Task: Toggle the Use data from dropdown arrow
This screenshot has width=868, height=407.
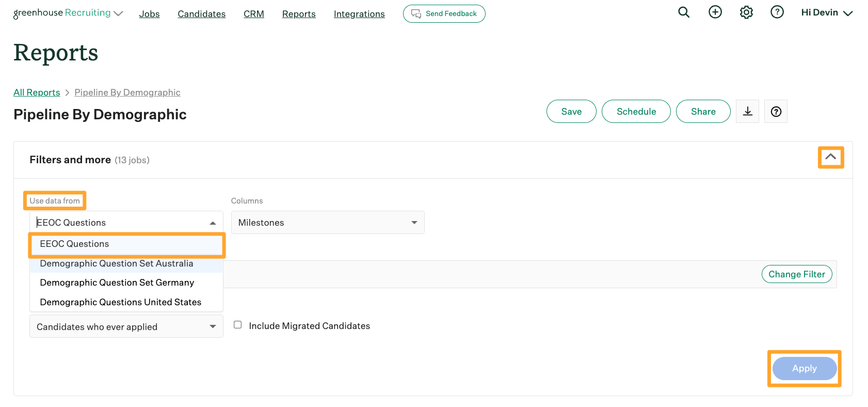Action: pyautogui.click(x=213, y=223)
